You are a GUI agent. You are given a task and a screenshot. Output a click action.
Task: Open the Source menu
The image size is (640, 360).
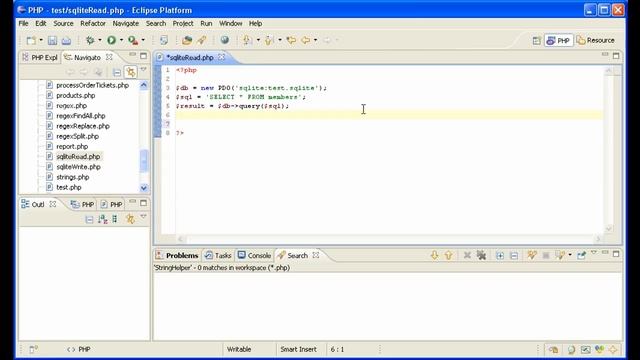[x=63, y=23]
